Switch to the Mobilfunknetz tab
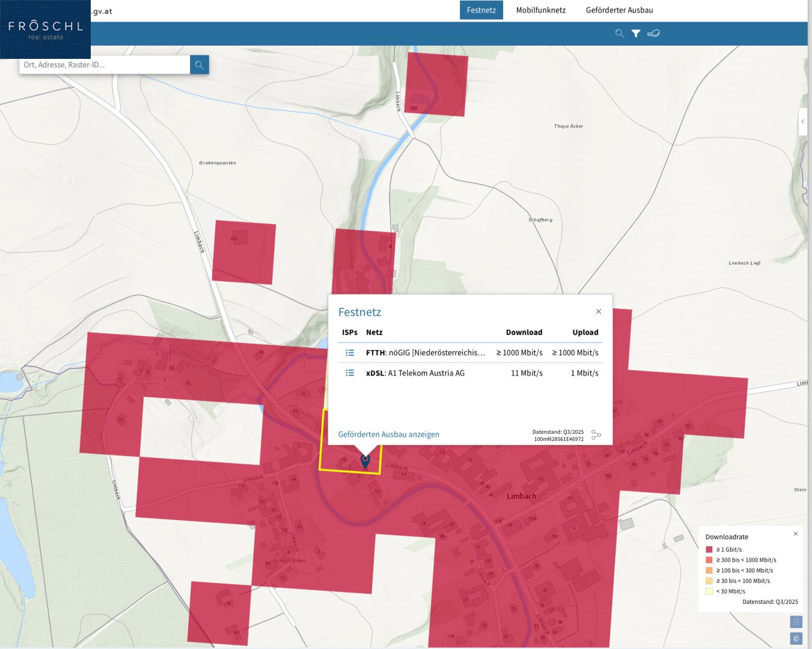 click(540, 10)
